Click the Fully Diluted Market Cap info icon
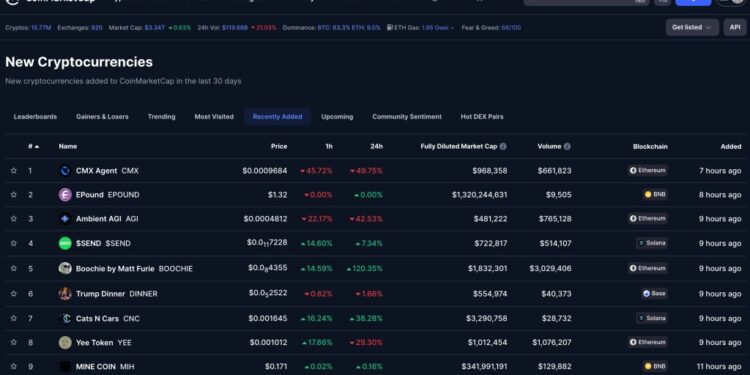 pyautogui.click(x=503, y=146)
